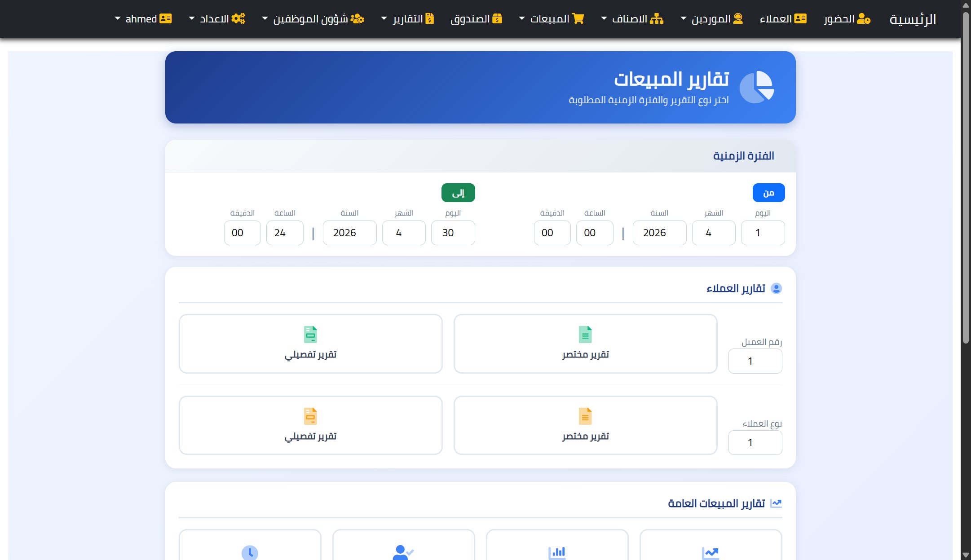Click the reports (التقارير) invoice icon
This screenshot has width=971, height=560.
click(430, 18)
